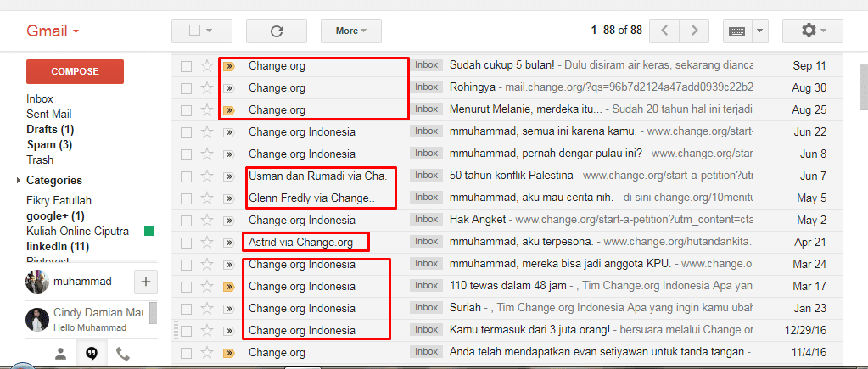Click Kuliah Online Ciputra green color swatch
Viewport: 868px width, 369px height.
coord(148,232)
